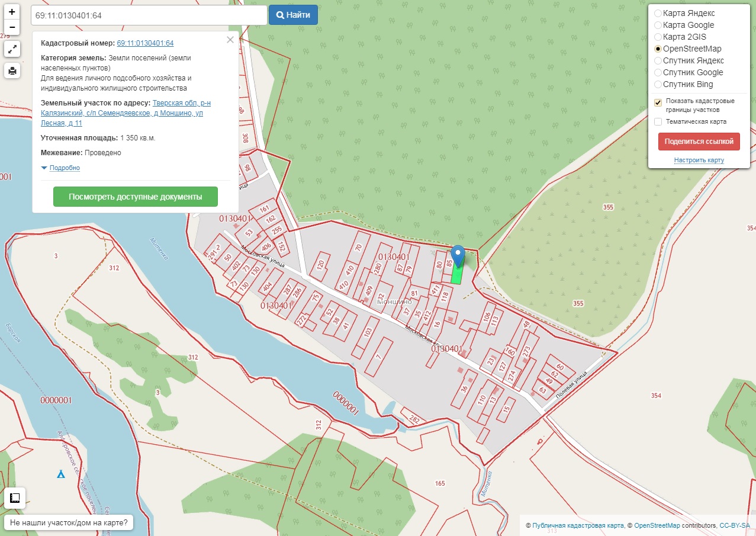Toggle fullscreen map view icon
Viewport: 756px width, 536px height.
[12, 49]
